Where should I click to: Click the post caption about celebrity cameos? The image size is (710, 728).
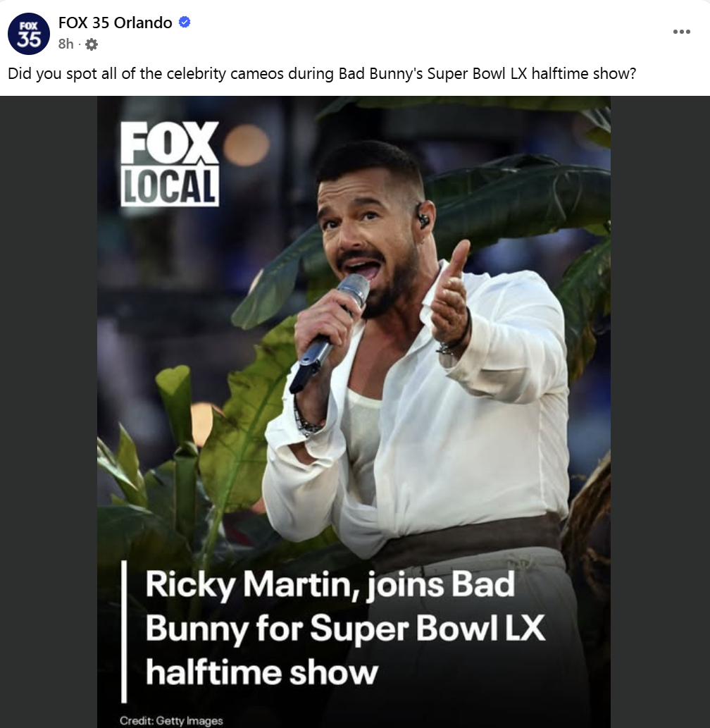322,73
